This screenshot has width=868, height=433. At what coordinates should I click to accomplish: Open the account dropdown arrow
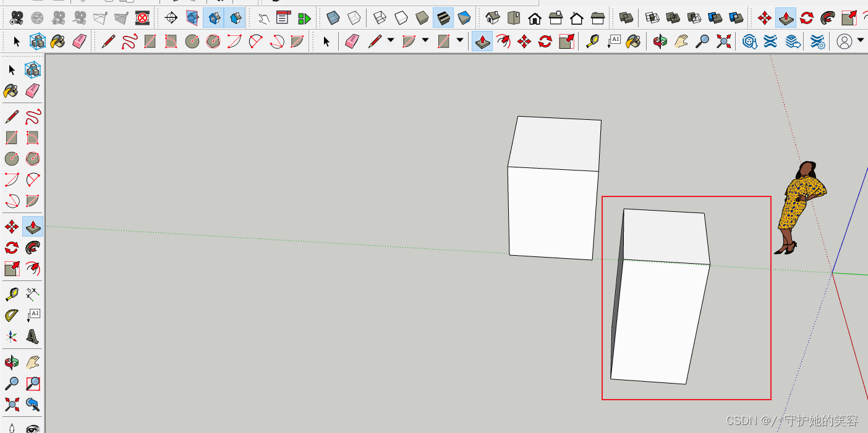click(860, 41)
